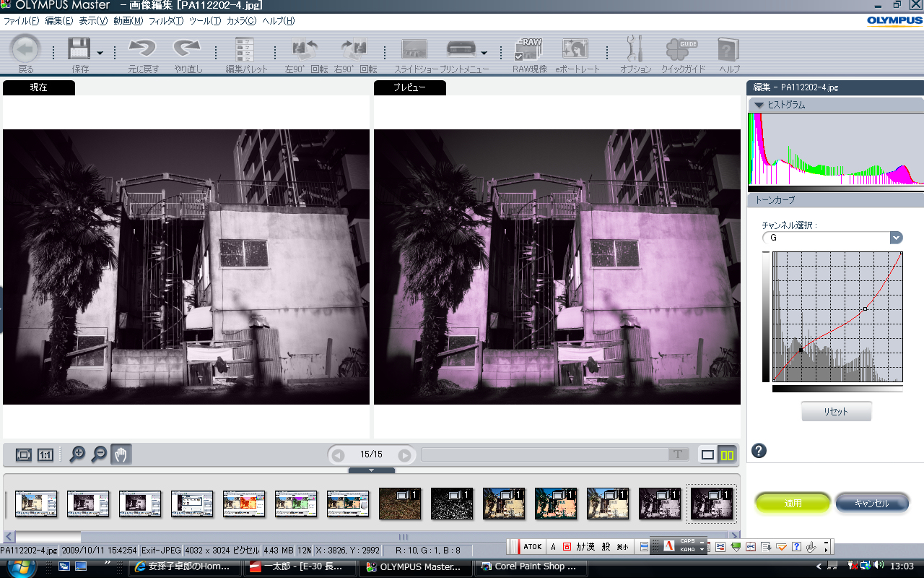Screen dimensions: 924x578
Task: Click the 保存 save floppy icon
Action: (x=78, y=49)
